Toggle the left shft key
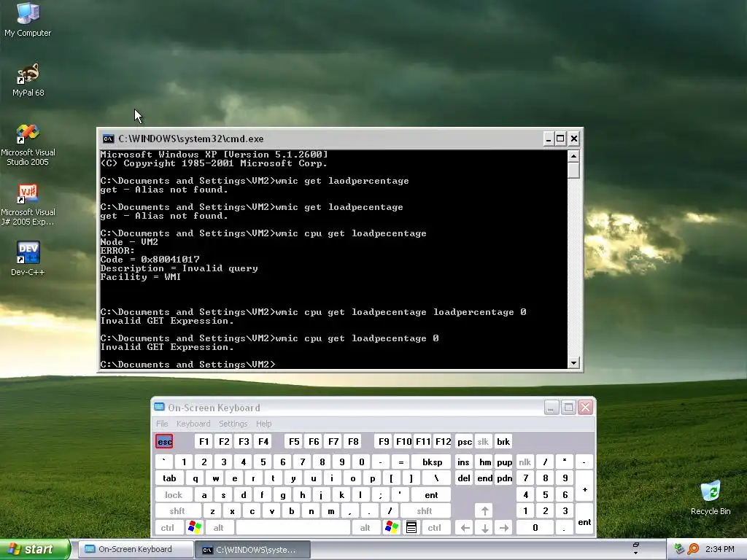 click(x=177, y=511)
